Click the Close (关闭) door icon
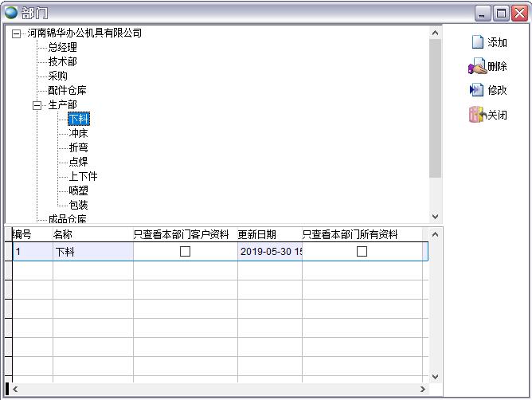Viewport: 532px width, 400px height. tap(477, 115)
